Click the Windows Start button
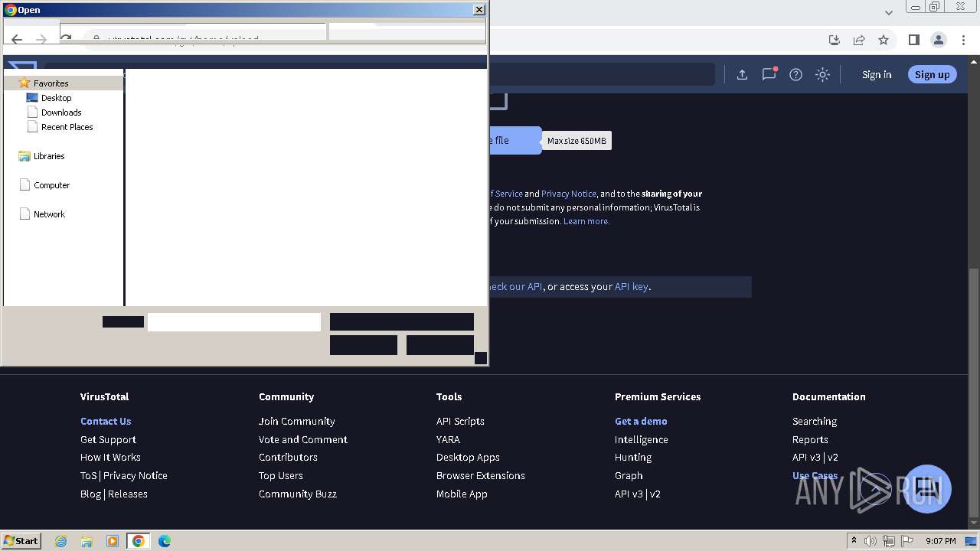 [x=21, y=540]
